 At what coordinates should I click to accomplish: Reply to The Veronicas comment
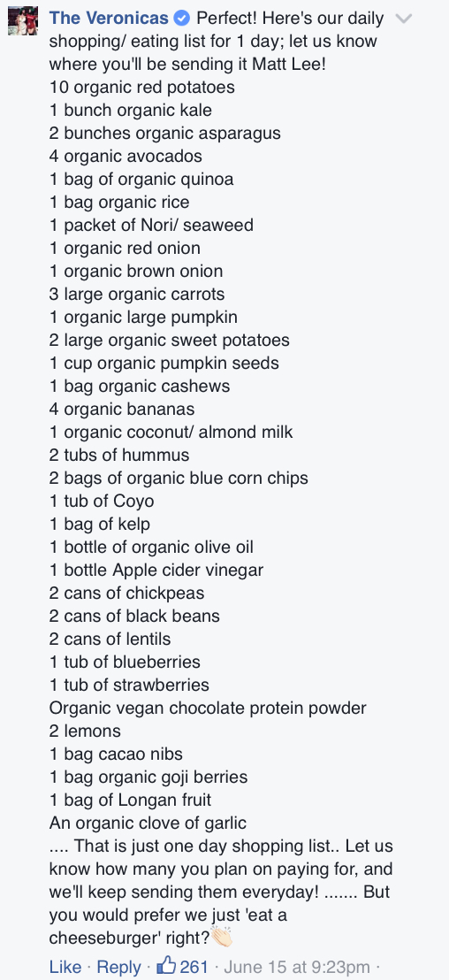point(118,967)
